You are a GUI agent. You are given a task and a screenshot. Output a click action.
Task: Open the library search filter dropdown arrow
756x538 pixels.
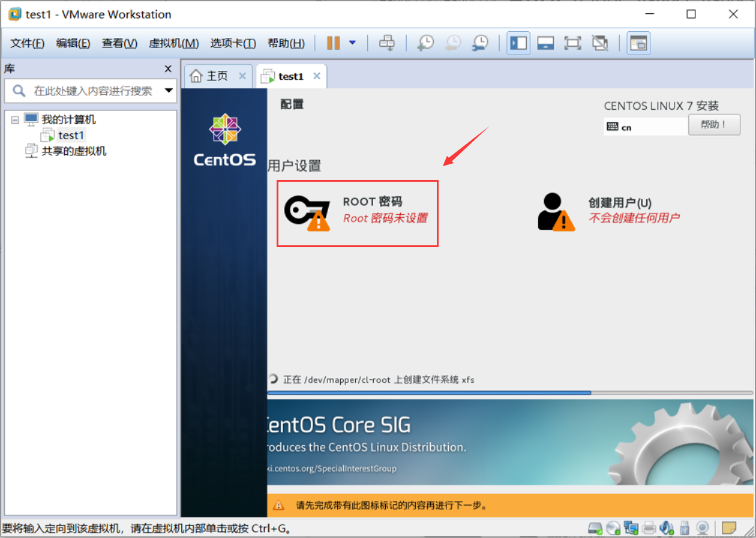[169, 91]
